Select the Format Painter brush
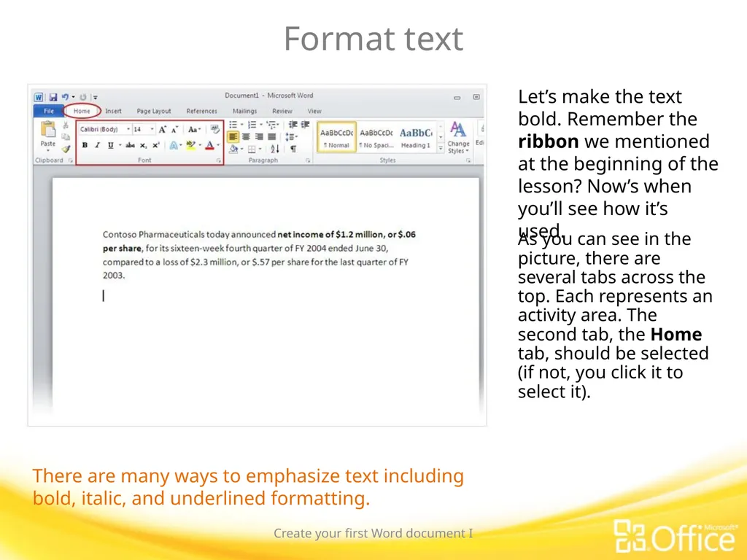This screenshot has height=560, width=747. [x=66, y=149]
